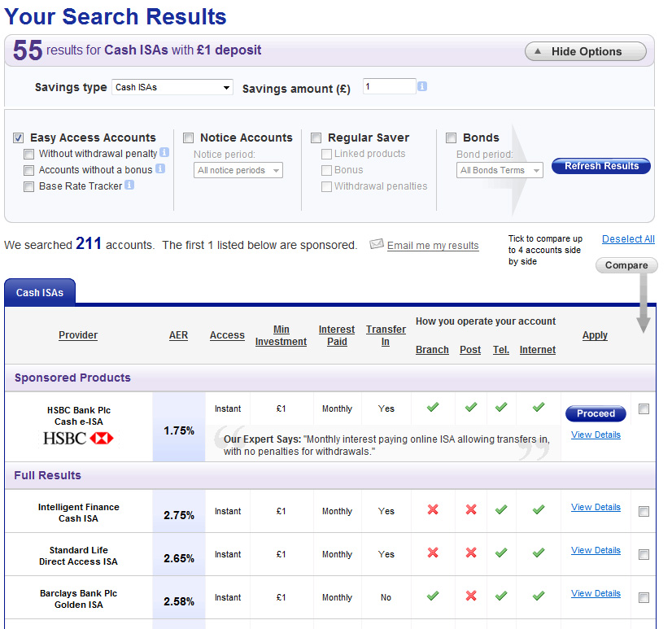Tick Without withdrawal penalty checkbox

pyautogui.click(x=28, y=154)
